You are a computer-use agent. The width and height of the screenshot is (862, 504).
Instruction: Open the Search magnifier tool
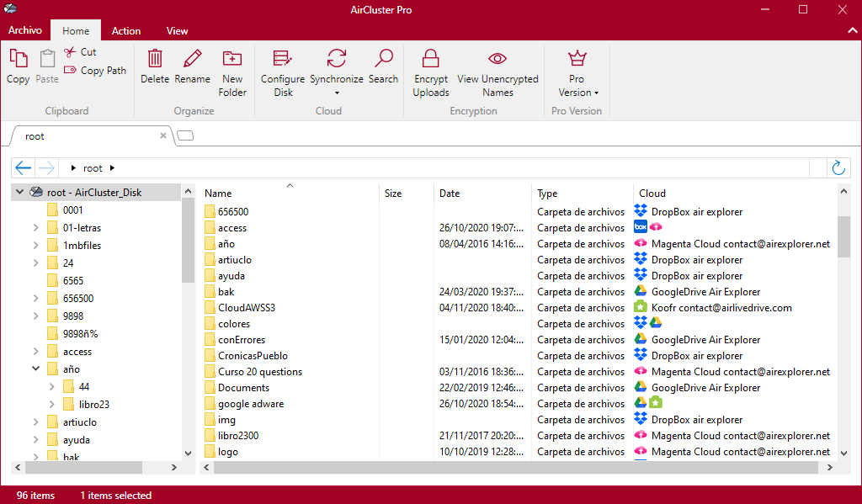[x=383, y=58]
